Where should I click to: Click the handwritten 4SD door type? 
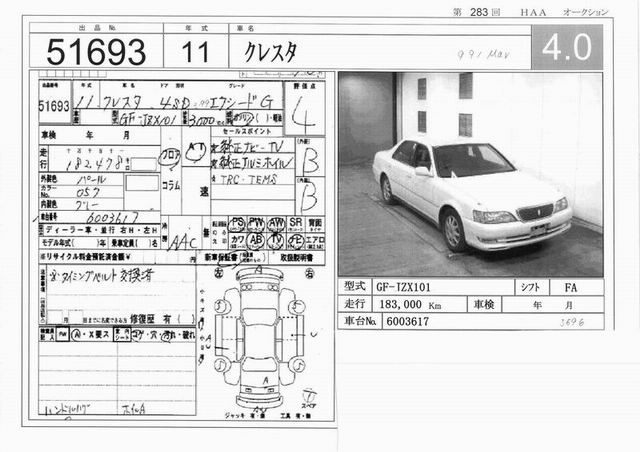tap(174, 103)
